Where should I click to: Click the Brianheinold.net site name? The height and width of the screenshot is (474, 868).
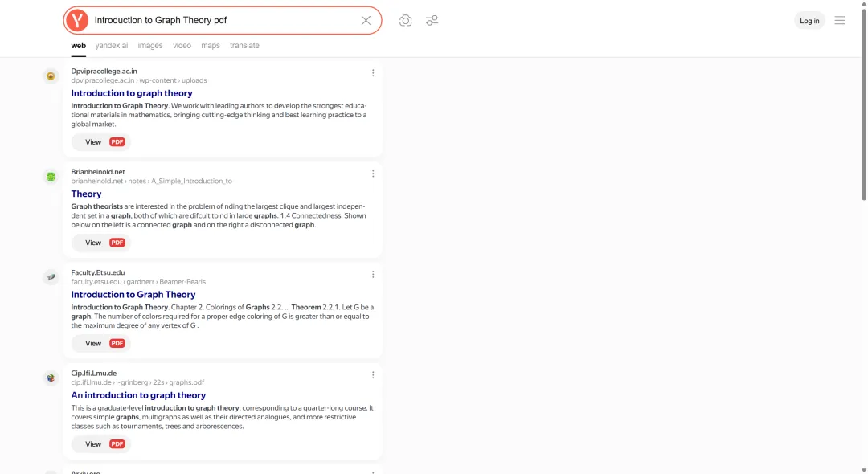(98, 172)
